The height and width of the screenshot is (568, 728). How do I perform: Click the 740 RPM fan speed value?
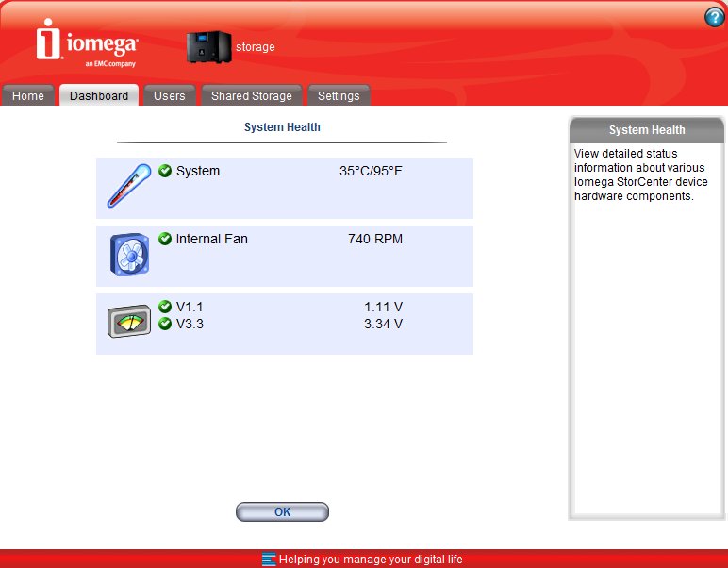(x=374, y=240)
